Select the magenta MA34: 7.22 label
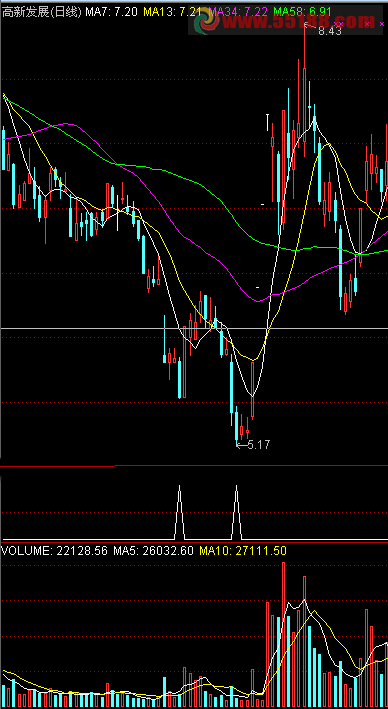The width and height of the screenshot is (388, 709). pos(238,12)
